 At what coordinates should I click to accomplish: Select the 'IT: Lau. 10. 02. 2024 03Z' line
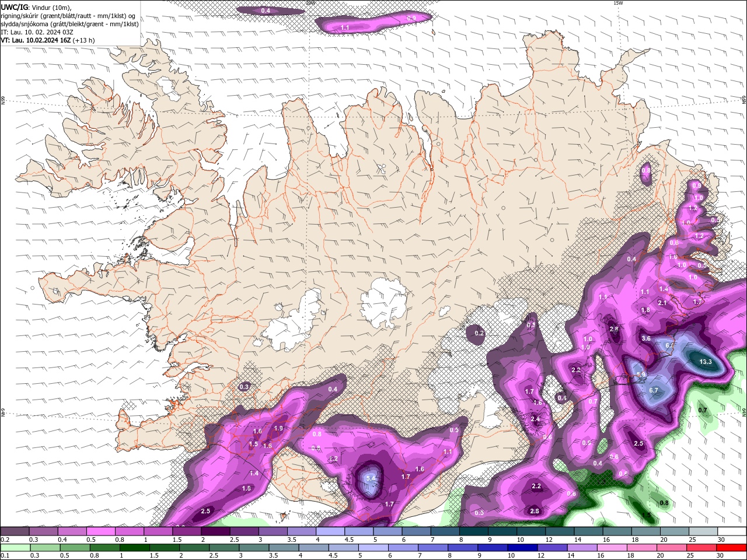pyautogui.click(x=37, y=32)
